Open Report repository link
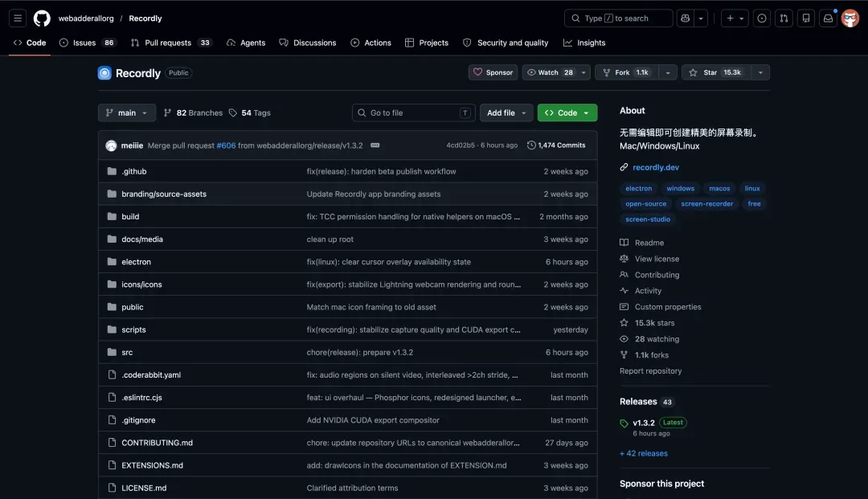Screen dimensions: 868x499 pyautogui.click(x=650, y=370)
